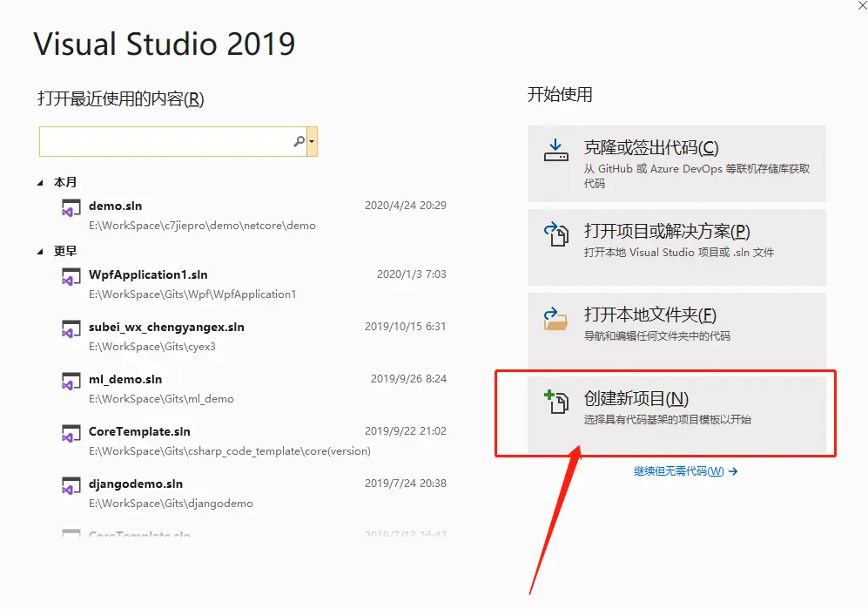Open recent solution ml_demo.sln
Viewport: 868px width, 609px height.
[x=253, y=389]
